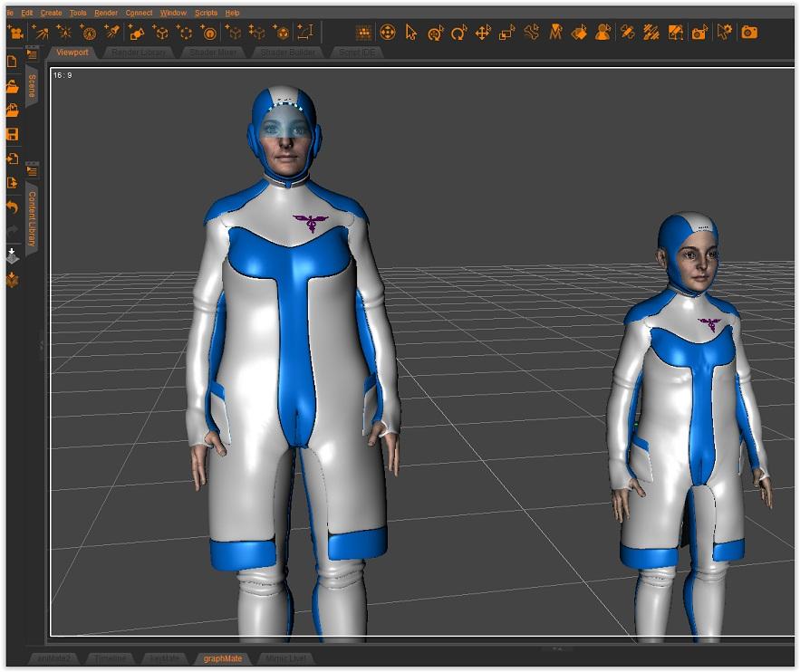Select the Geometry Editor tool
This screenshot has height=672, width=800.
[676, 33]
